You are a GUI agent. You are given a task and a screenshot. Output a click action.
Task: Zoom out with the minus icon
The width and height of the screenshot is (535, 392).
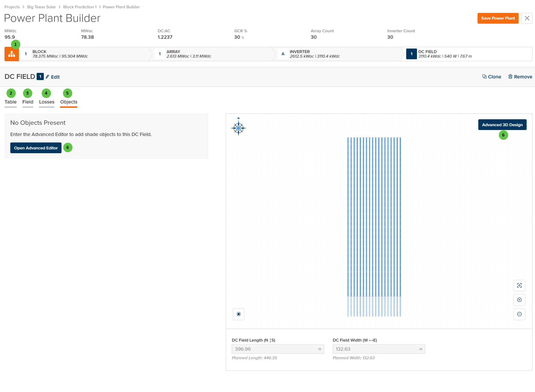click(519, 314)
